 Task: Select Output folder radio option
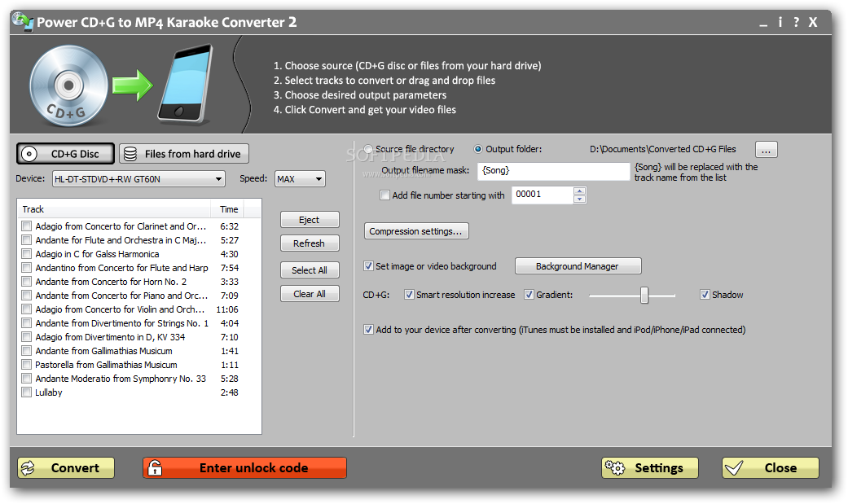[x=478, y=149]
